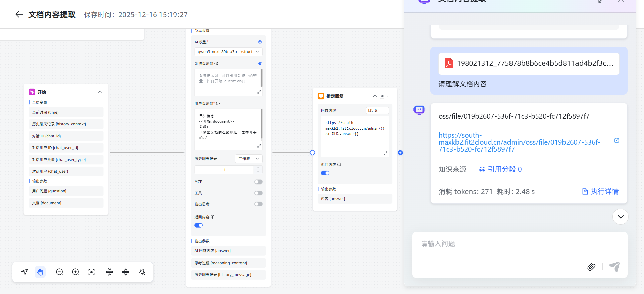Toggle 返回内容 in the 指定回复 node
644x294 pixels.
325,173
